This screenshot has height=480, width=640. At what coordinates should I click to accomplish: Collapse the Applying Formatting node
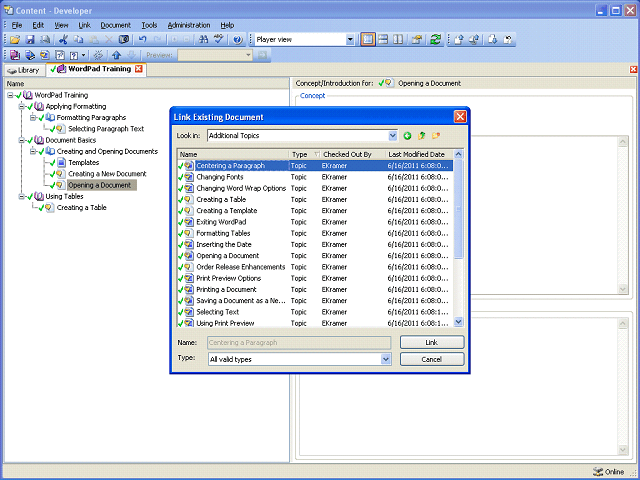pos(22,107)
